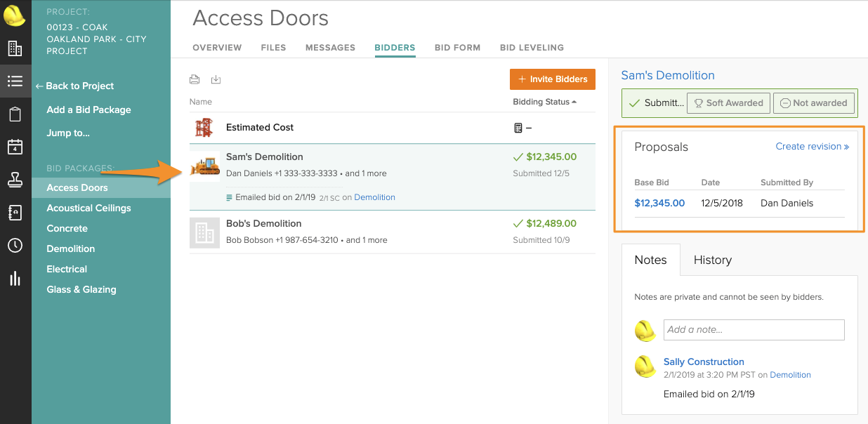Open the clock icon in the left rail
This screenshot has width=868, height=424.
[x=15, y=246]
